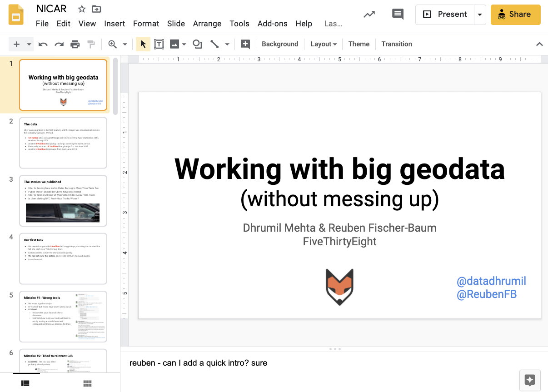This screenshot has width=548, height=392.
Task: Click the Print icon
Action: 75,44
